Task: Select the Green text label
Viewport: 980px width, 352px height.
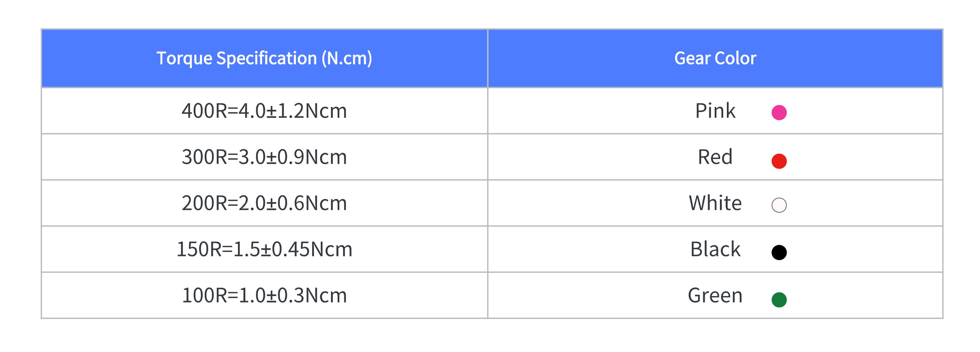Action: [715, 295]
